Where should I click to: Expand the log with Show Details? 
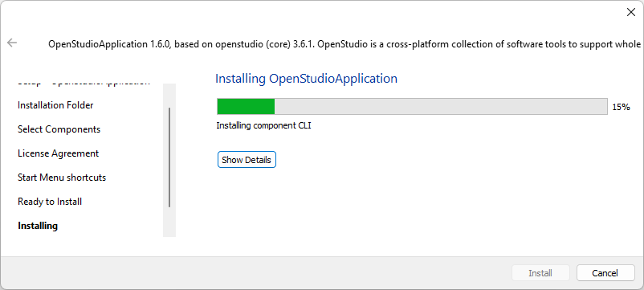247,160
